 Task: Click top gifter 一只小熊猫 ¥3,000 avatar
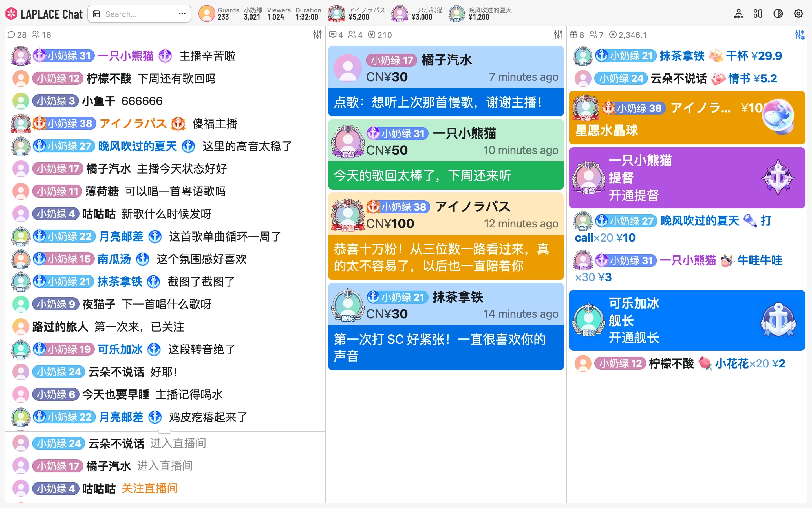(400, 14)
